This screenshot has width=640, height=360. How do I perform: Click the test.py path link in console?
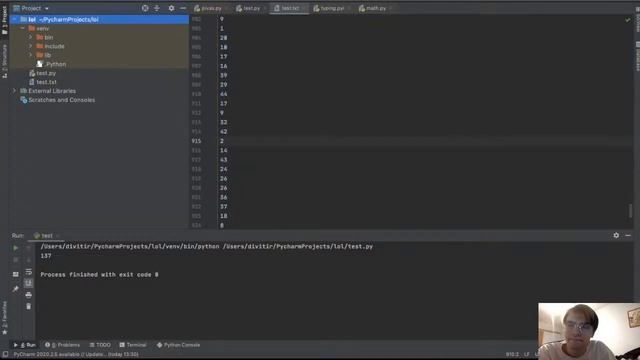coord(298,247)
